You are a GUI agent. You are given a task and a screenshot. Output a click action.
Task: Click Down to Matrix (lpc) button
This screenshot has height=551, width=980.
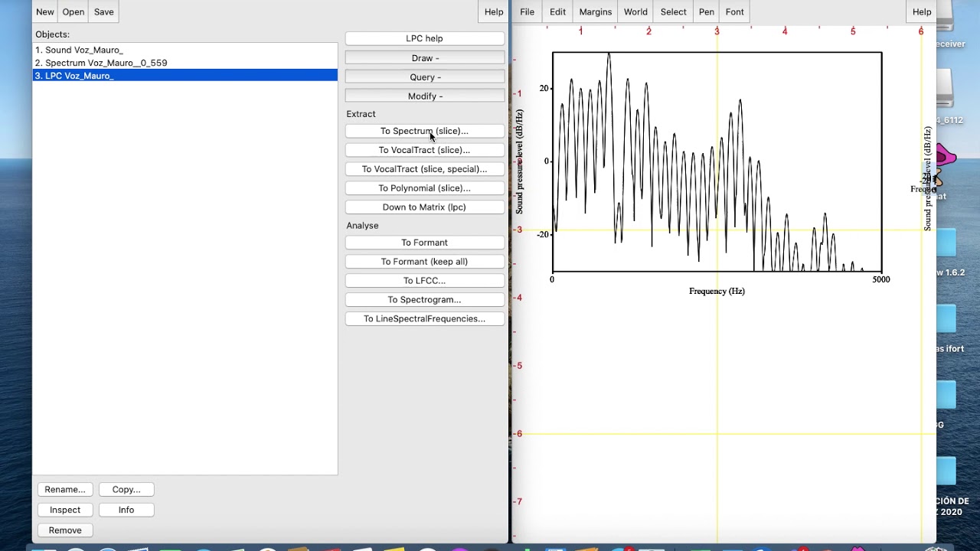coord(425,207)
